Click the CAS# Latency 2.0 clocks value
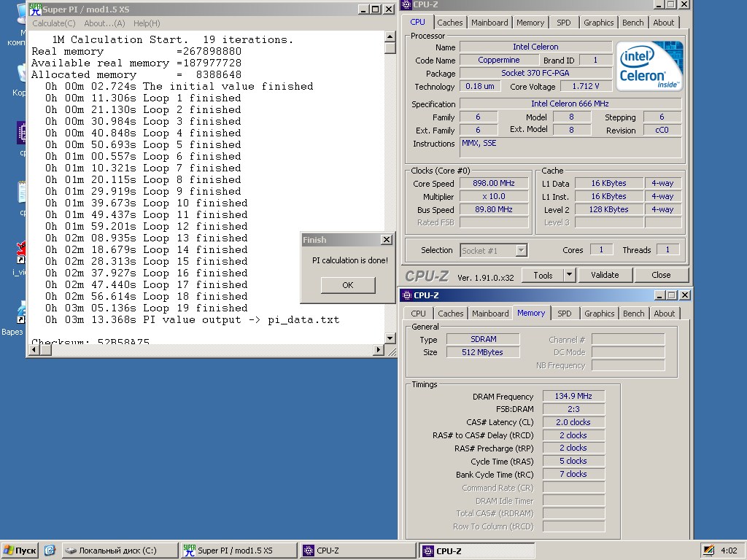The width and height of the screenshot is (747, 560). point(573,422)
